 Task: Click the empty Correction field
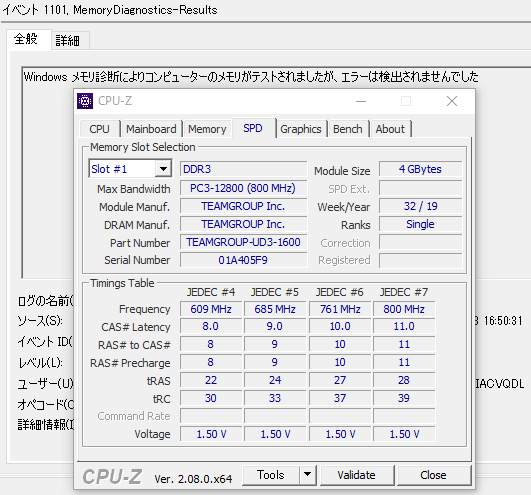pos(421,242)
